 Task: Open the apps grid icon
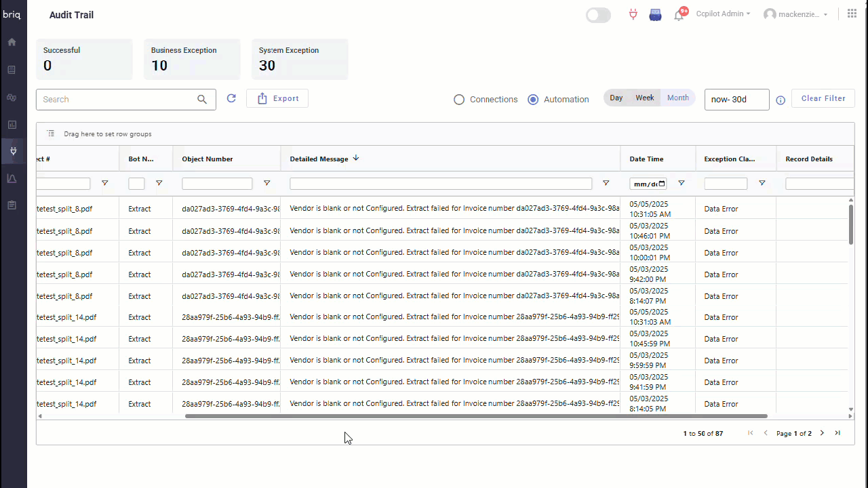(x=852, y=14)
